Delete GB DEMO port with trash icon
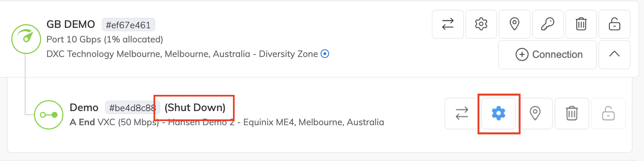The width and height of the screenshot is (644, 161). tap(581, 25)
